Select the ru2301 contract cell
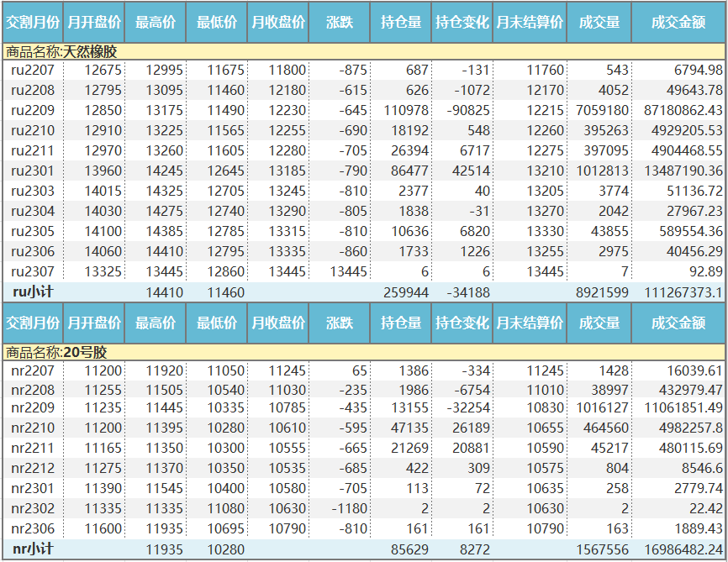This screenshot has height=562, width=728. (33, 171)
